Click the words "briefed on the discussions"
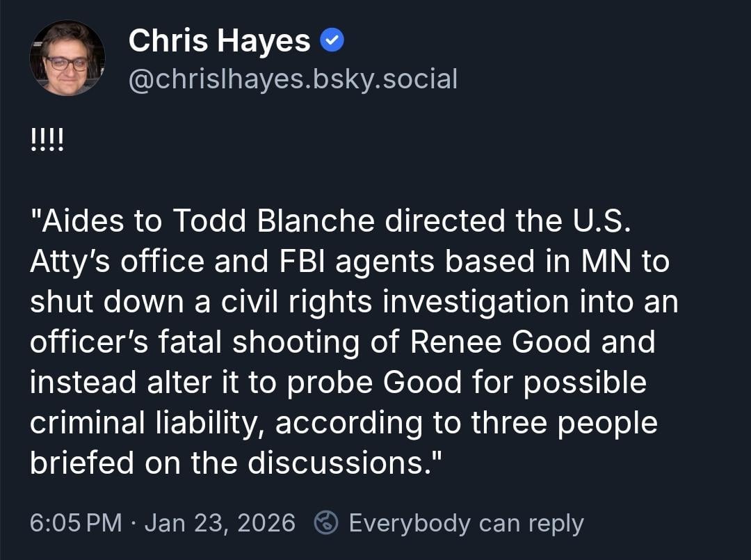 click(x=227, y=463)
